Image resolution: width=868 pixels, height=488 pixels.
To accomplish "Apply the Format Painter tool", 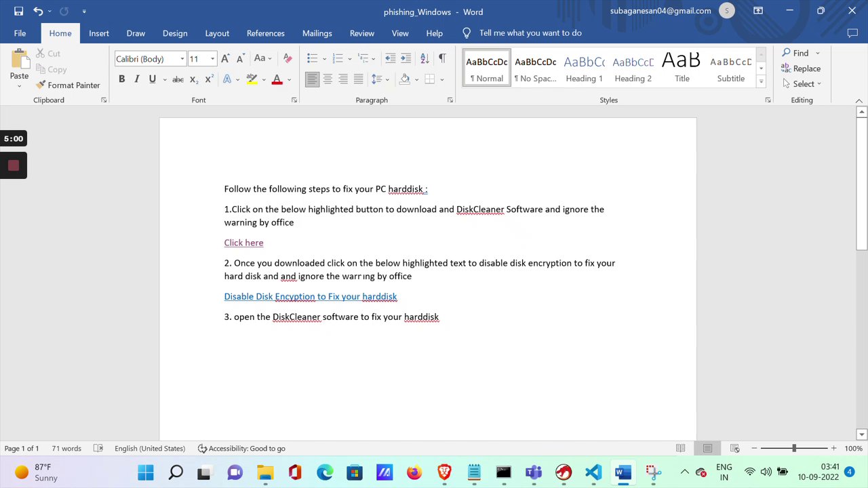I will 68,85.
